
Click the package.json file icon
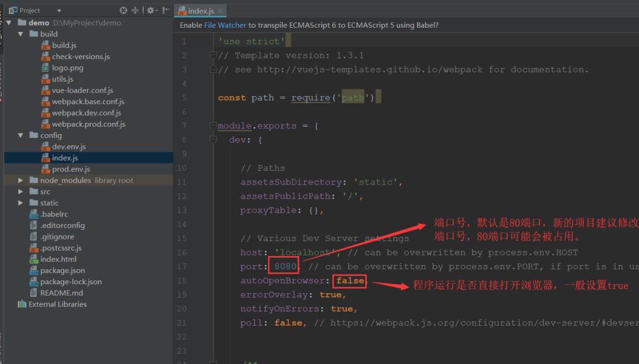[34, 270]
